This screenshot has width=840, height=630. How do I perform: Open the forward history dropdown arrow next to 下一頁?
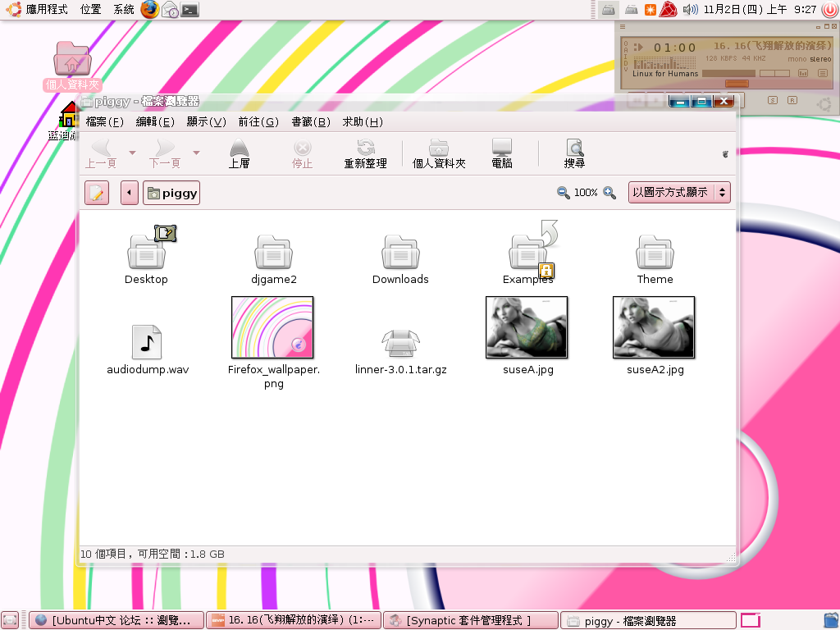197,153
